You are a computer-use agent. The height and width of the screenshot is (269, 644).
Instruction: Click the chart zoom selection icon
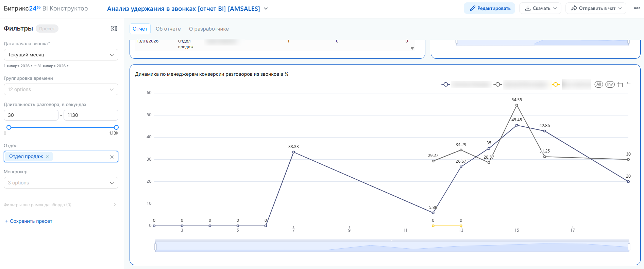[x=620, y=85]
